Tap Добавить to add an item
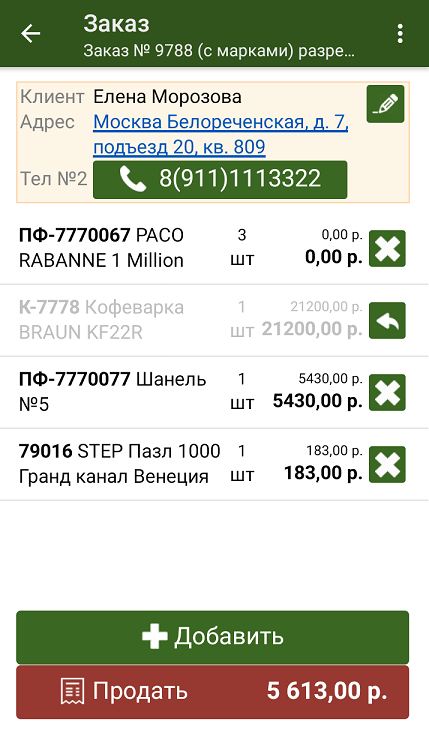This screenshot has height=739, width=429. tap(213, 637)
